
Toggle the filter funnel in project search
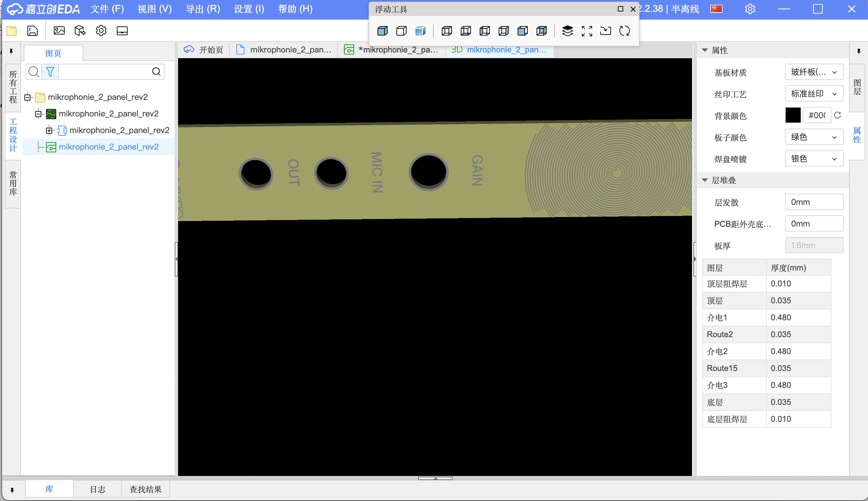(x=50, y=71)
